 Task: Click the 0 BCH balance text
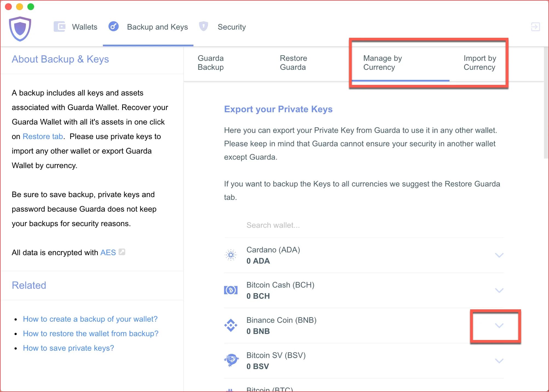[258, 296]
